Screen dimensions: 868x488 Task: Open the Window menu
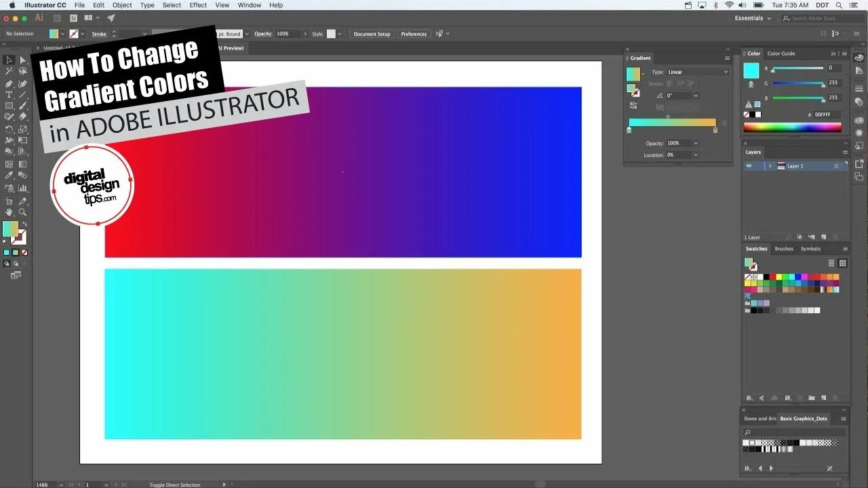250,5
